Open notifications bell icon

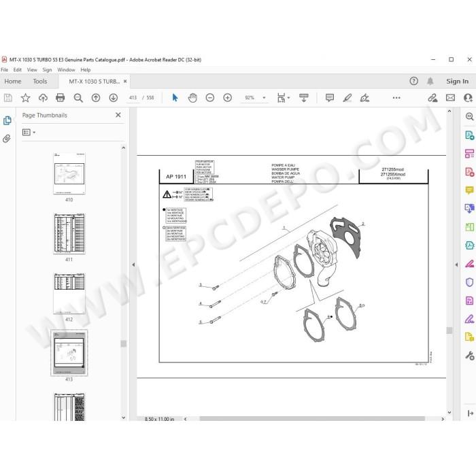[x=430, y=81]
